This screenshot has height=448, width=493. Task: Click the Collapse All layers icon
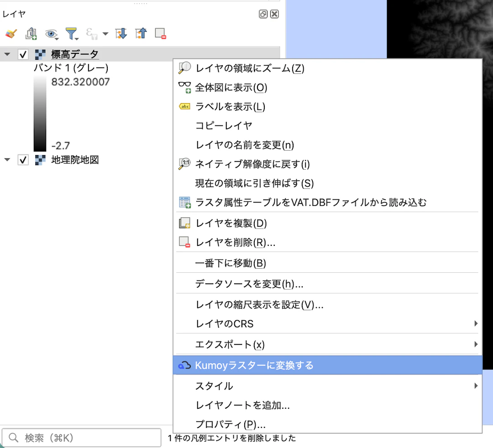[141, 33]
